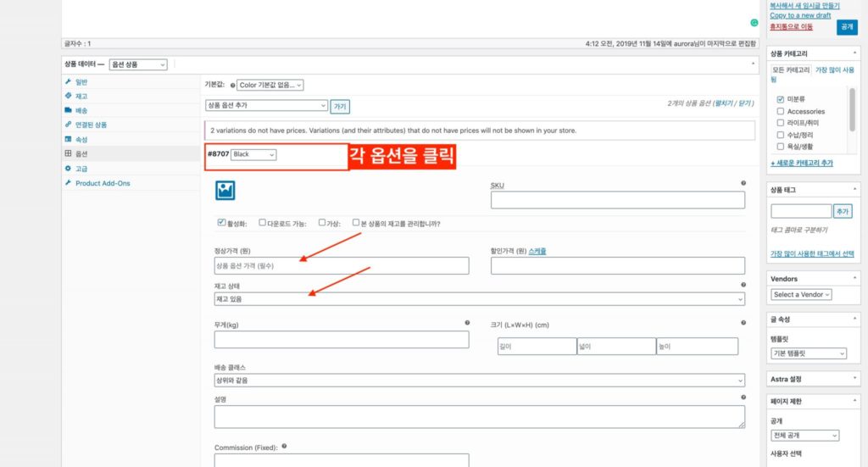The width and height of the screenshot is (868, 467).
Task: Open the 배송 shipping truck tab
Action: pyautogui.click(x=68, y=110)
